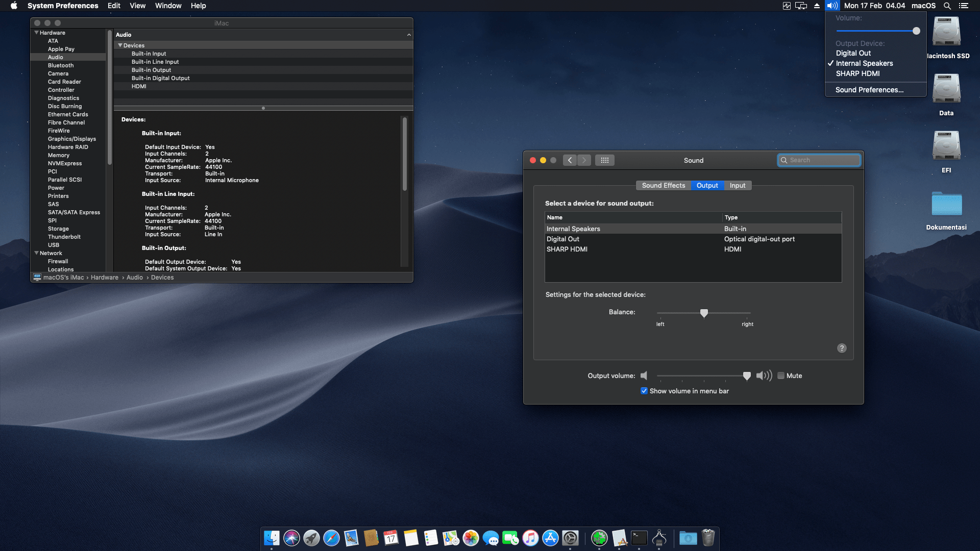
Task: Open Terminal from the Dock
Action: tap(639, 538)
